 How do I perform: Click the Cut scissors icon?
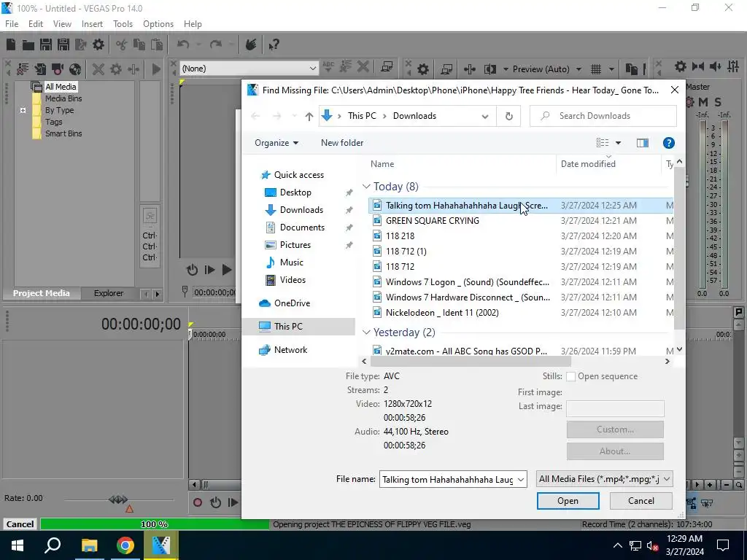coord(122,44)
